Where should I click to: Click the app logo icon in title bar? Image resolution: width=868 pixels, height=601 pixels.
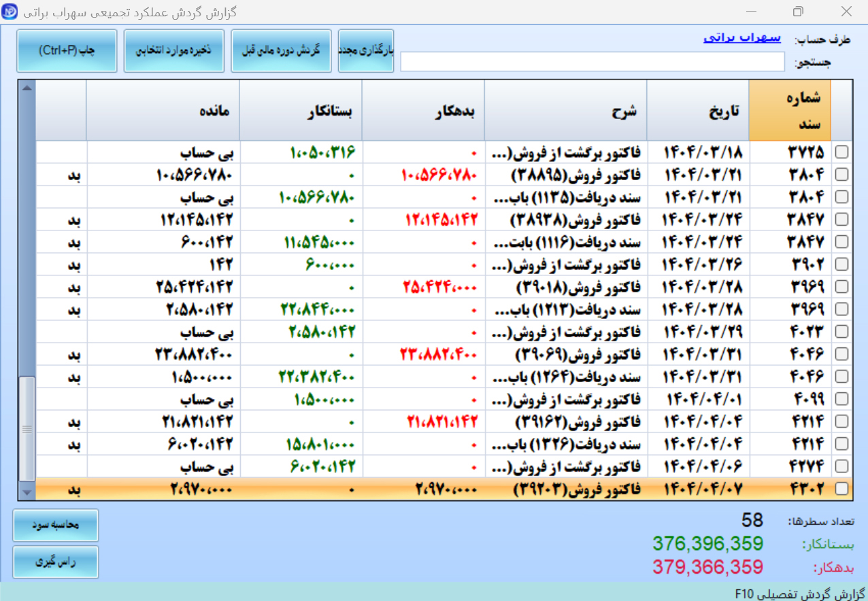pyautogui.click(x=10, y=12)
